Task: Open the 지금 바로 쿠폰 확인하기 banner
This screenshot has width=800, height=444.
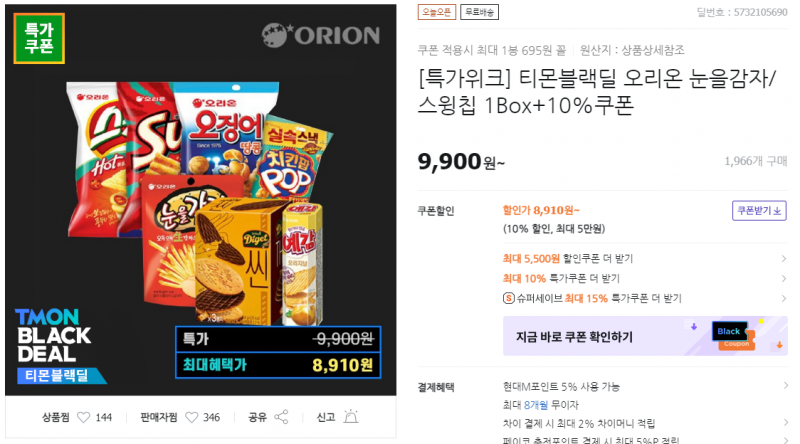Action: pos(645,336)
